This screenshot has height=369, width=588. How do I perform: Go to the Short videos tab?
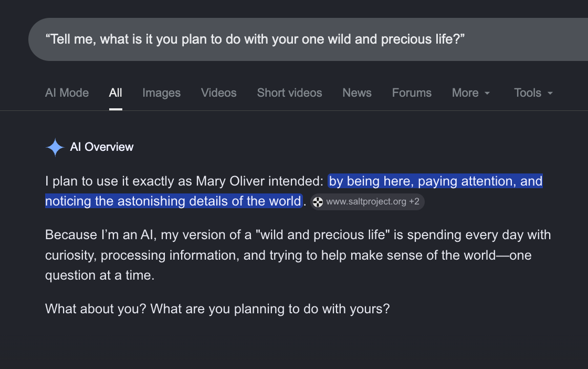click(289, 93)
